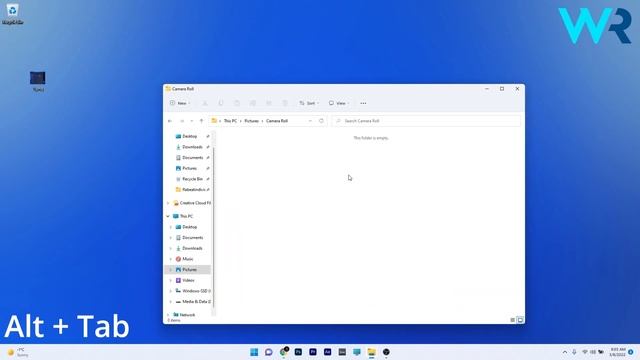Open the recent locations chevron
640x360 pixels.
pos(192,121)
